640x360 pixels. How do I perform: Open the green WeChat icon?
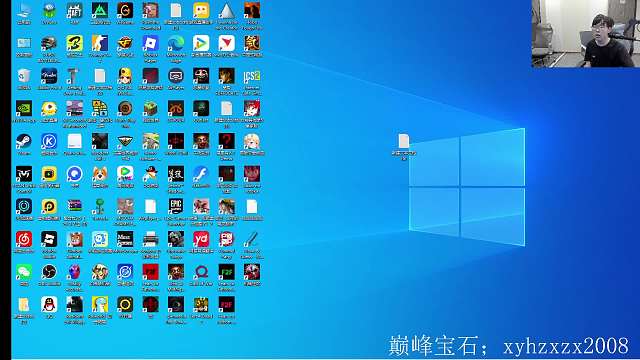coord(24,272)
